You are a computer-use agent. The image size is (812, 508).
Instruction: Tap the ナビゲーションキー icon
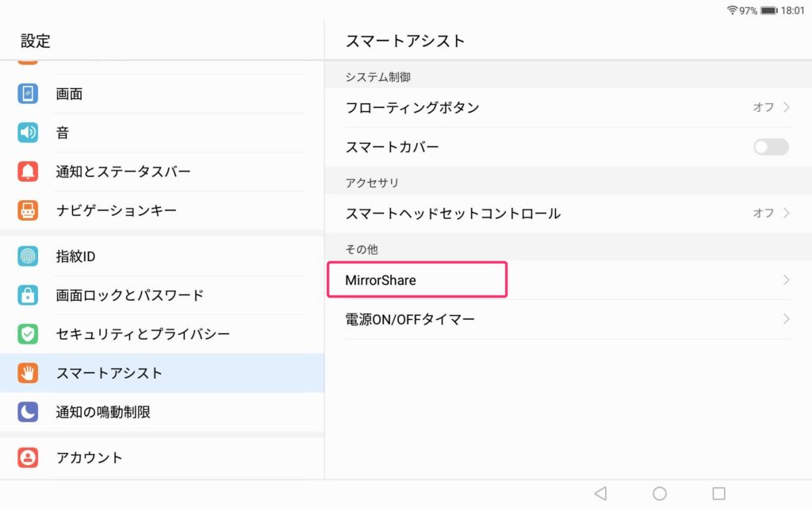pyautogui.click(x=28, y=210)
